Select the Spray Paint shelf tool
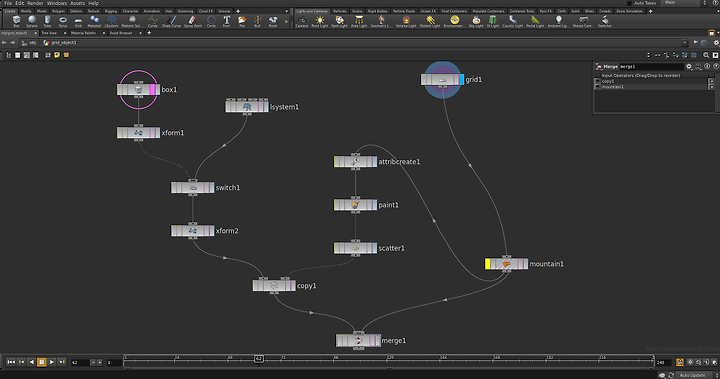The height and width of the screenshot is (379, 720). tap(193, 21)
